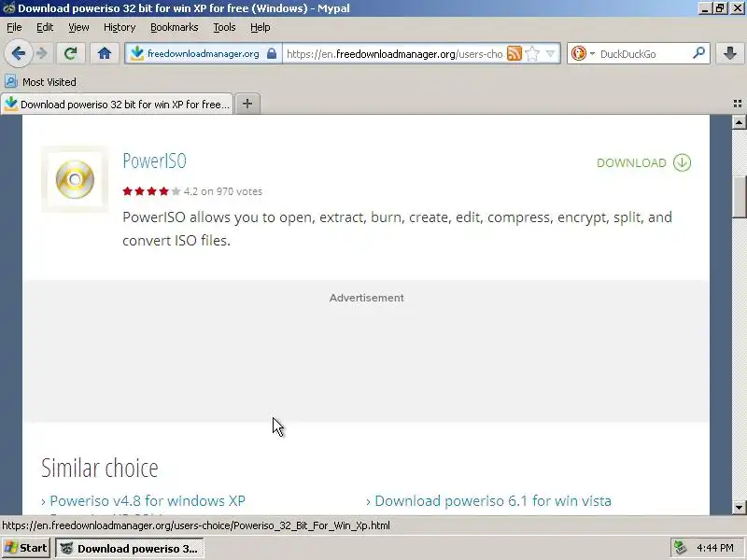Open the PowerISO title link

154,161
